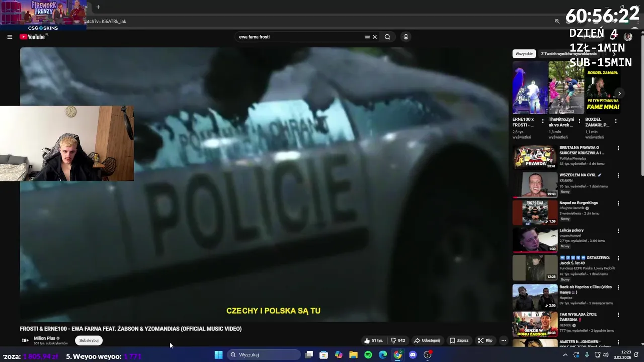Open options for 'BRUTALNA PRAWDA O SUKCESIE KRUSZWILA'

618,148
